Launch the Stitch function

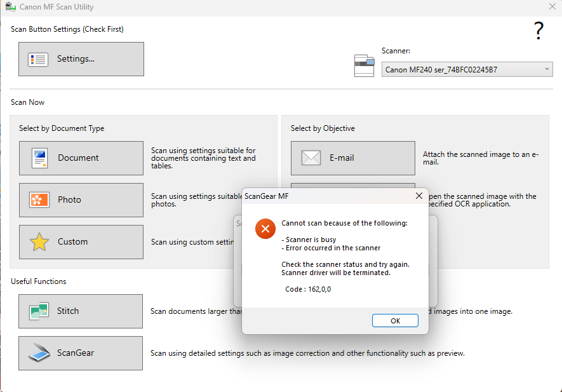[x=80, y=311]
